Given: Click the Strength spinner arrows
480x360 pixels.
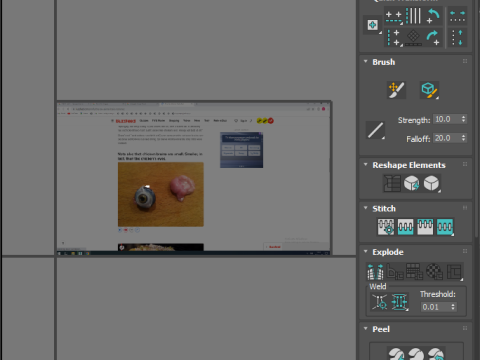Looking at the screenshot, I should pyautogui.click(x=463, y=119).
